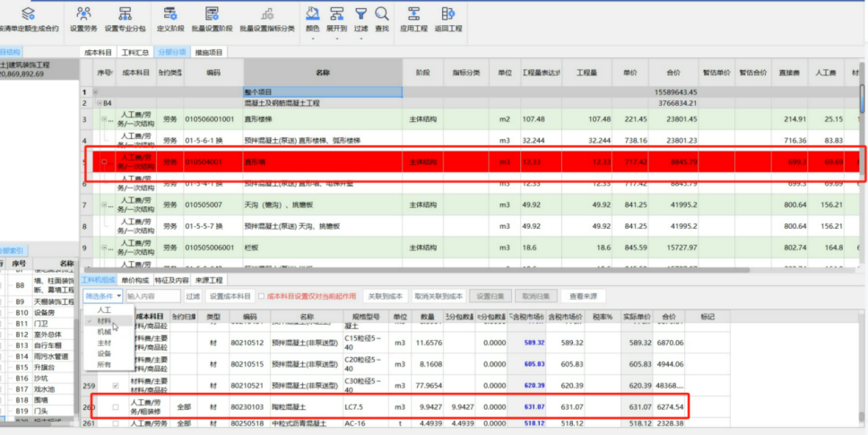Click the 取消归集 button
Image resolution: width=868 pixels, height=435 pixels.
(535, 296)
